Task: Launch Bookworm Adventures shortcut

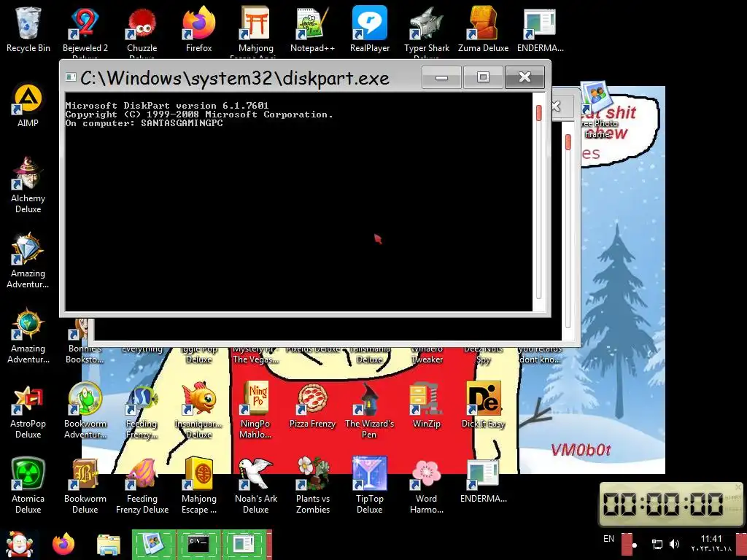Action: 85,411
